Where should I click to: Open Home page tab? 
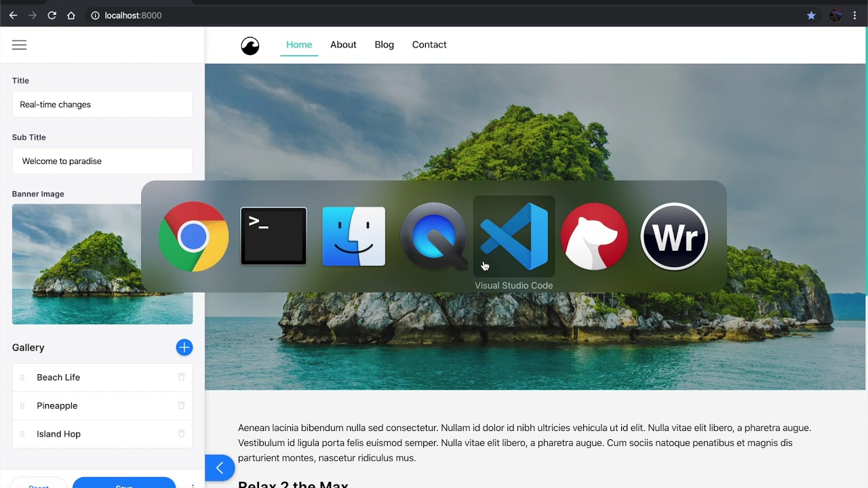(299, 45)
